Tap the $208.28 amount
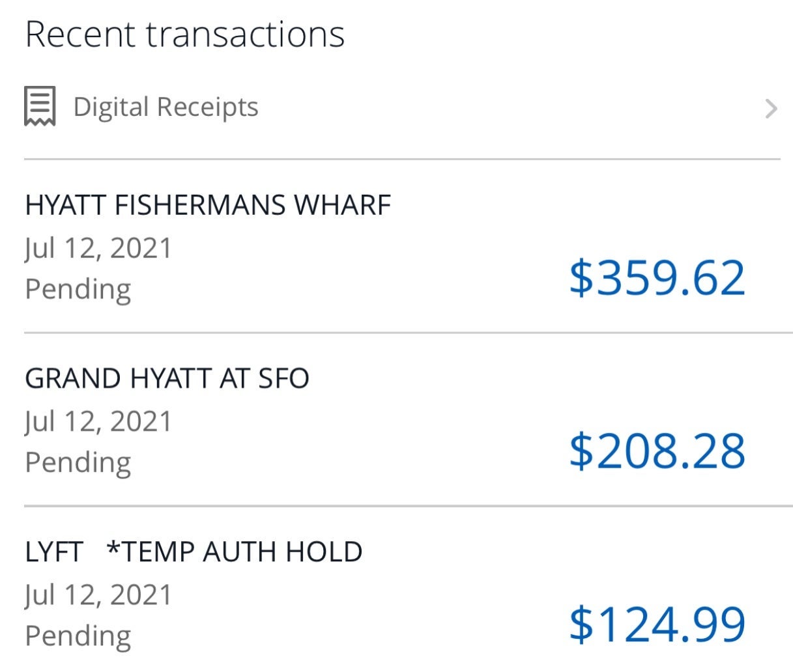 click(x=657, y=451)
